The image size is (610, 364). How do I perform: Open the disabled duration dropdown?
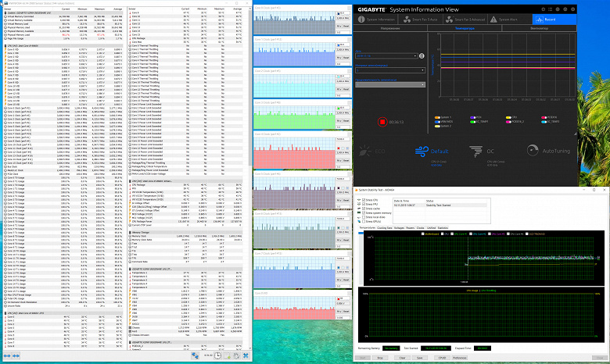click(x=389, y=84)
